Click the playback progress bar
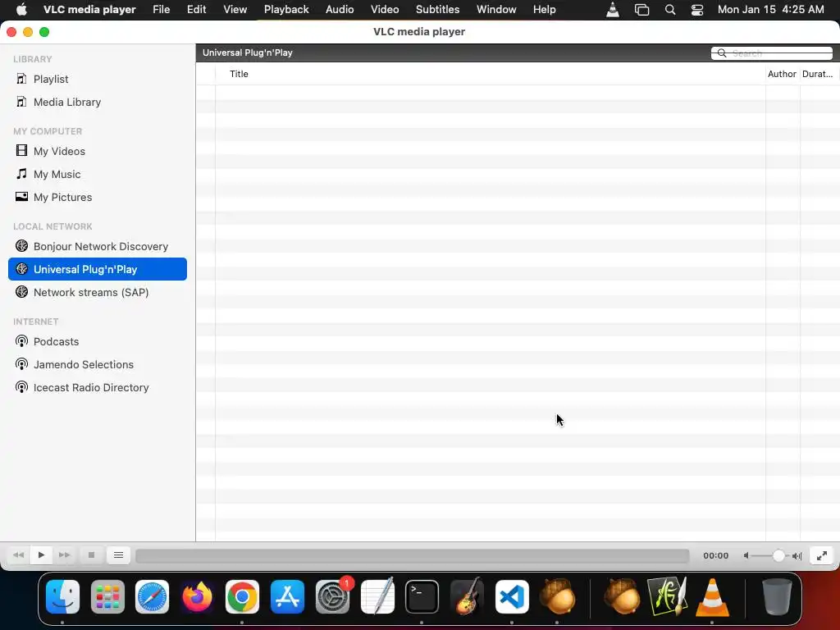 click(412, 555)
